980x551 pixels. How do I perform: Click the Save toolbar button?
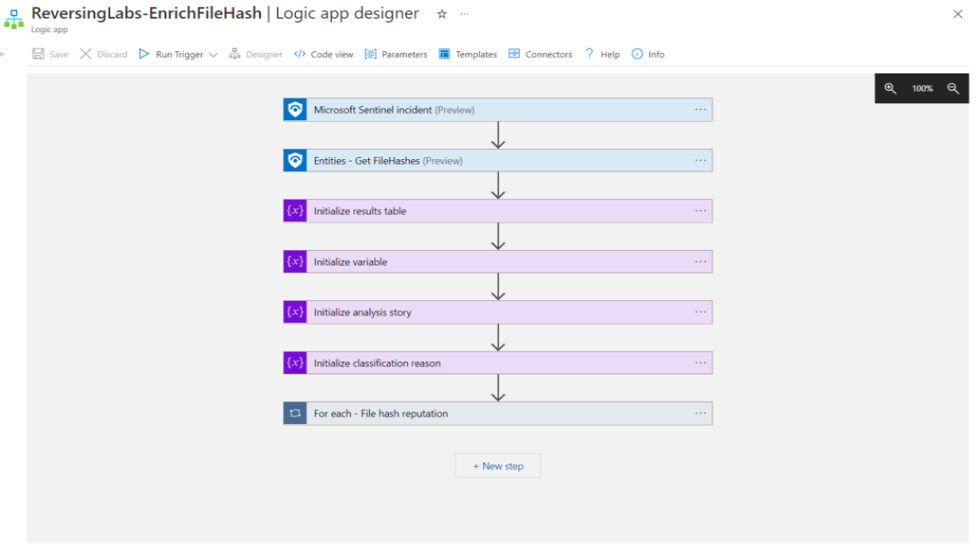51,54
